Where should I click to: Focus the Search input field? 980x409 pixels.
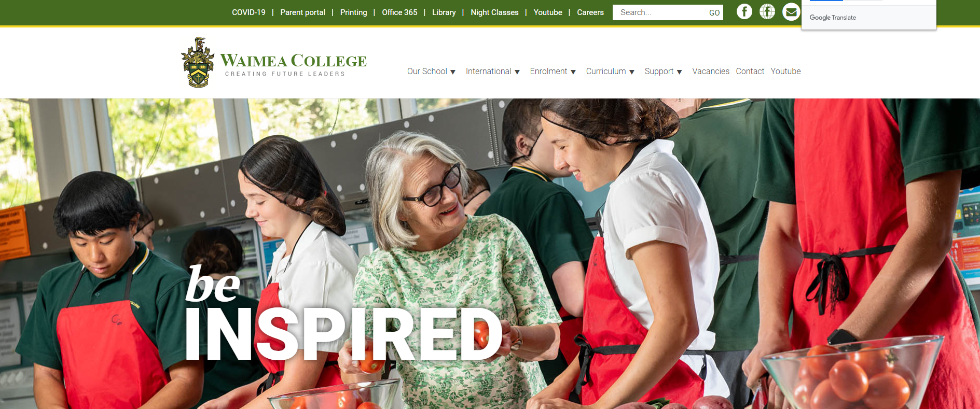point(660,12)
